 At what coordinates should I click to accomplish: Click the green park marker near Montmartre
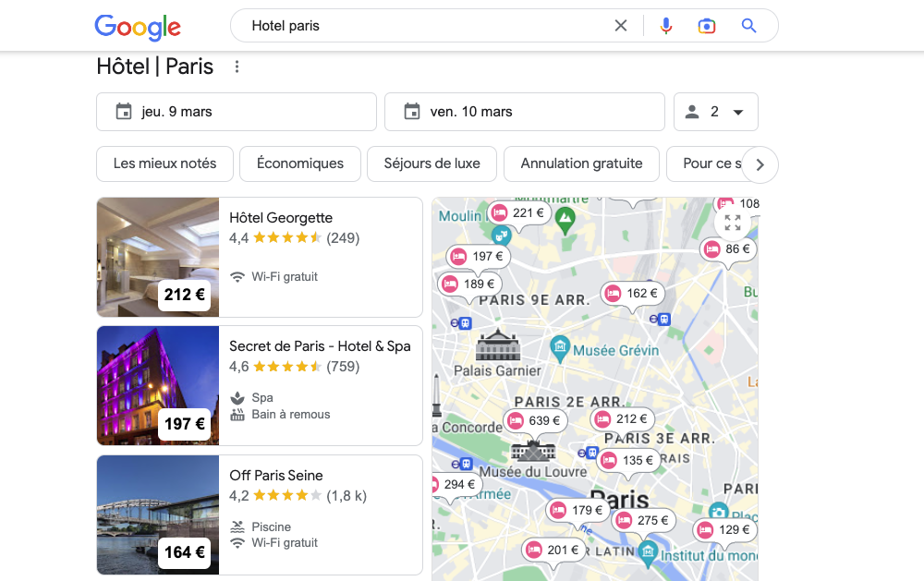point(565,221)
